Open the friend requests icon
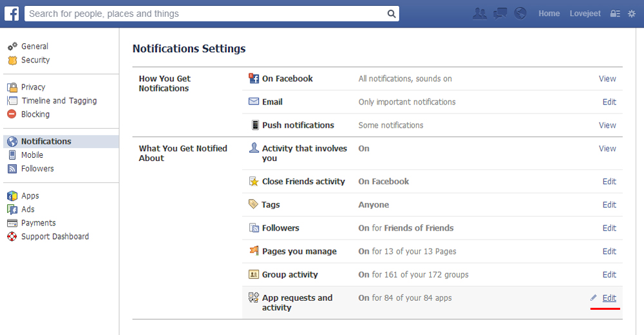Image resolution: width=644 pixels, height=335 pixels. point(479,14)
